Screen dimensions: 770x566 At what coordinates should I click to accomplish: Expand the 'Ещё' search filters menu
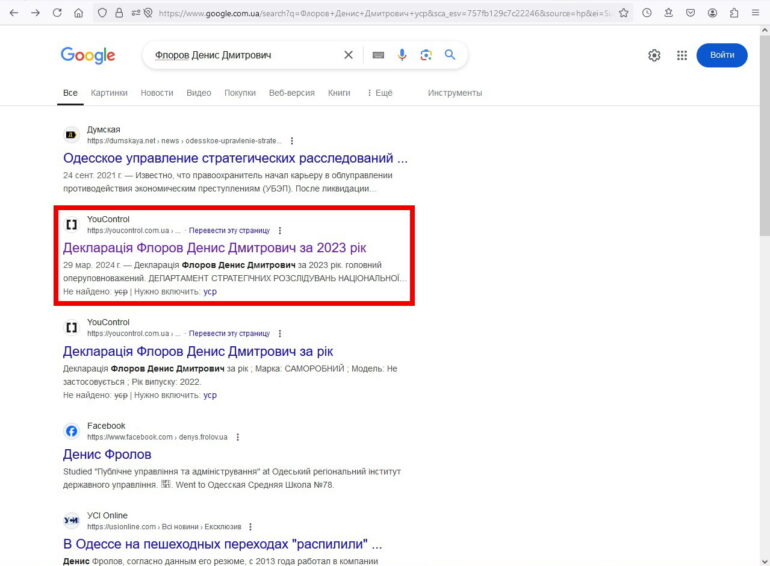point(380,93)
